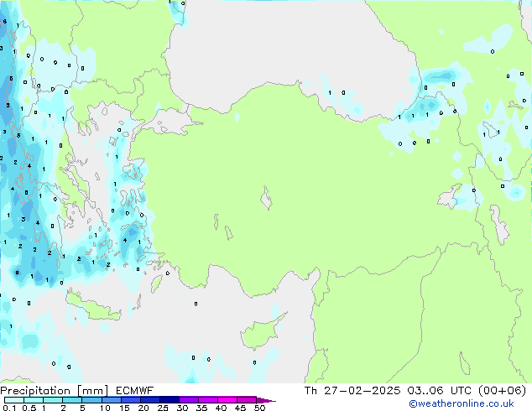Select legend swatch between 2 and 5
The height and width of the screenshot is (411, 532).
73,400
